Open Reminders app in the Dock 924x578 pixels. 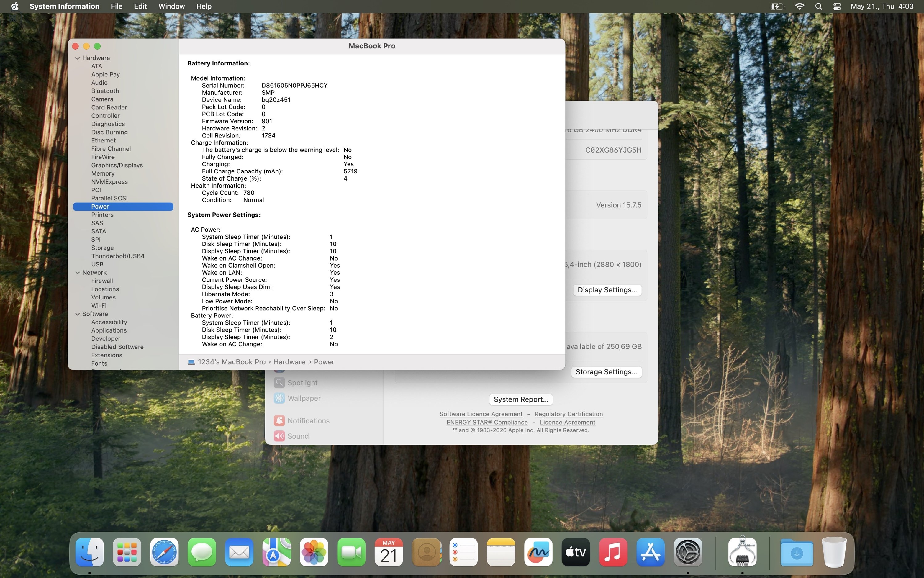[464, 552]
